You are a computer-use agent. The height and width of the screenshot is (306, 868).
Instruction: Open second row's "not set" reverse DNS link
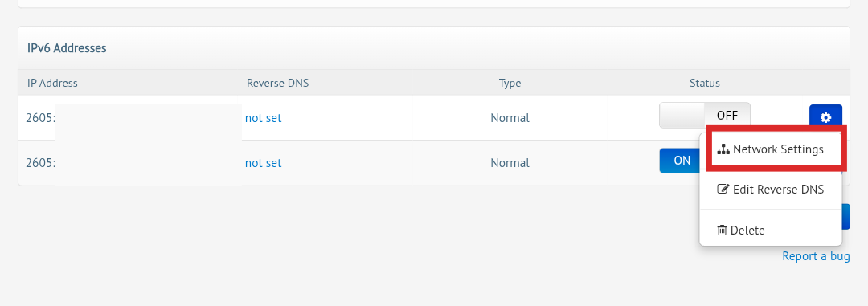(263, 163)
